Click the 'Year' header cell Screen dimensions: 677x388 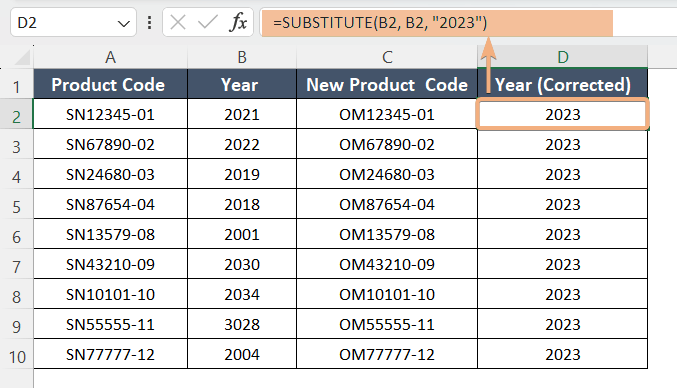(242, 84)
